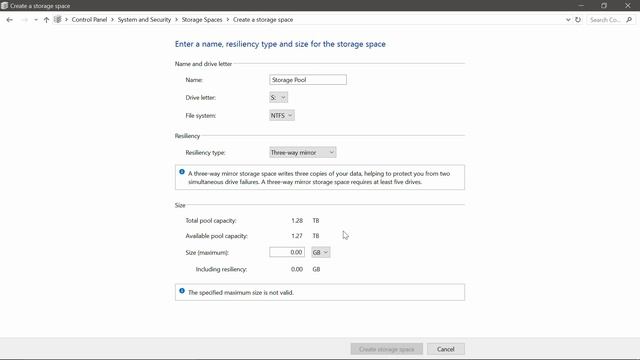This screenshot has height=360, width=640.
Task: Click the Name text field
Action: click(x=308, y=80)
